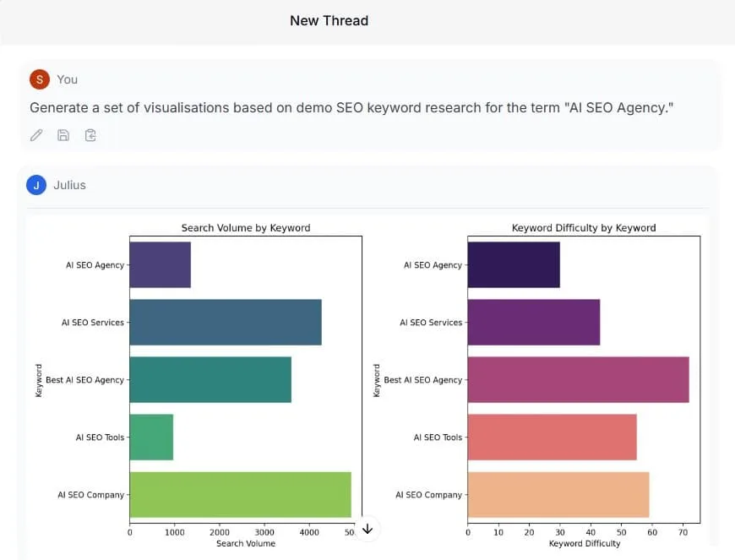735x560 pixels.
Task: Click the New Thread header title
Action: pos(329,20)
